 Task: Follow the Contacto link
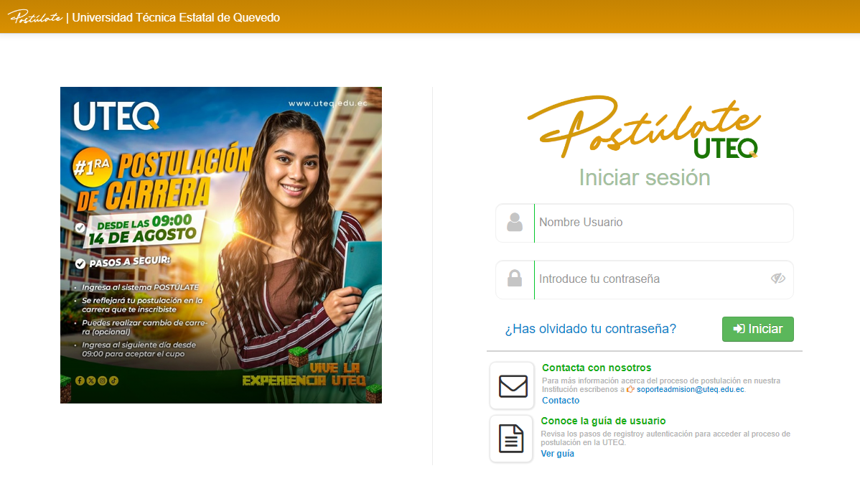pyautogui.click(x=561, y=401)
